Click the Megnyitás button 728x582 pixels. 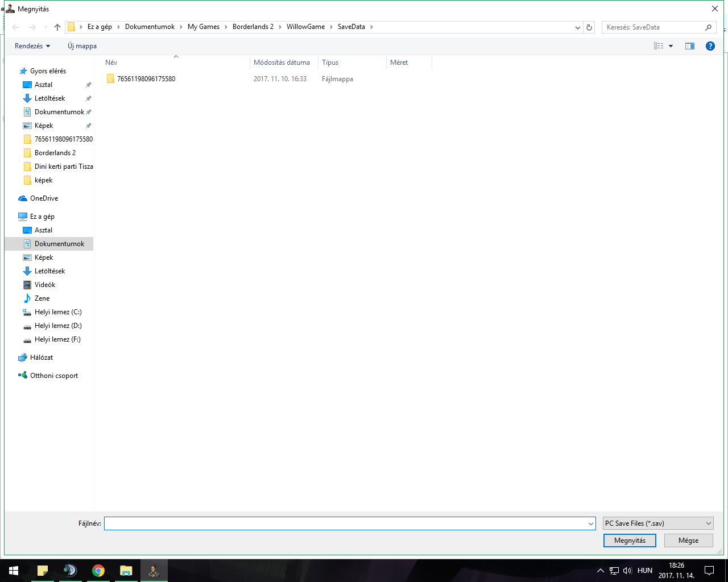pyautogui.click(x=630, y=541)
